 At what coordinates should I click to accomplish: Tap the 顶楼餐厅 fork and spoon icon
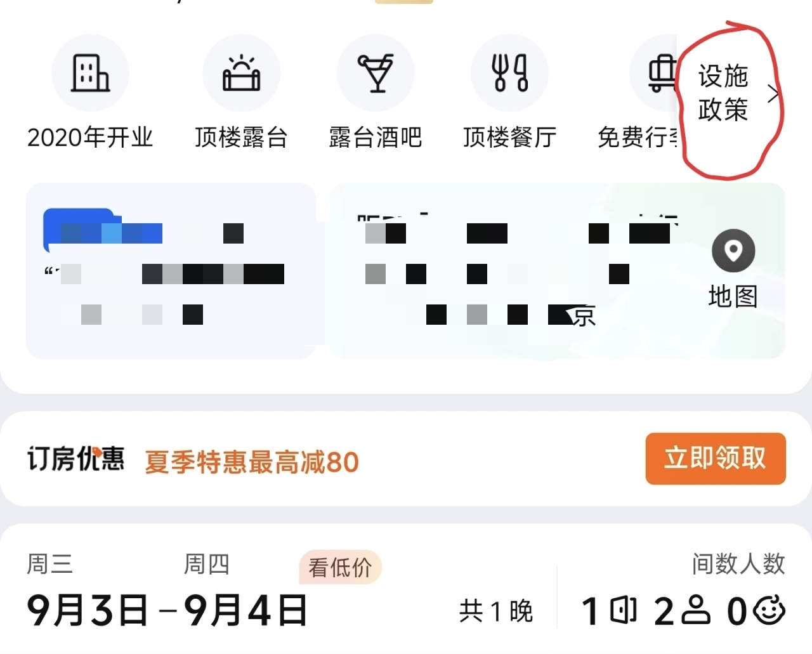[510, 73]
